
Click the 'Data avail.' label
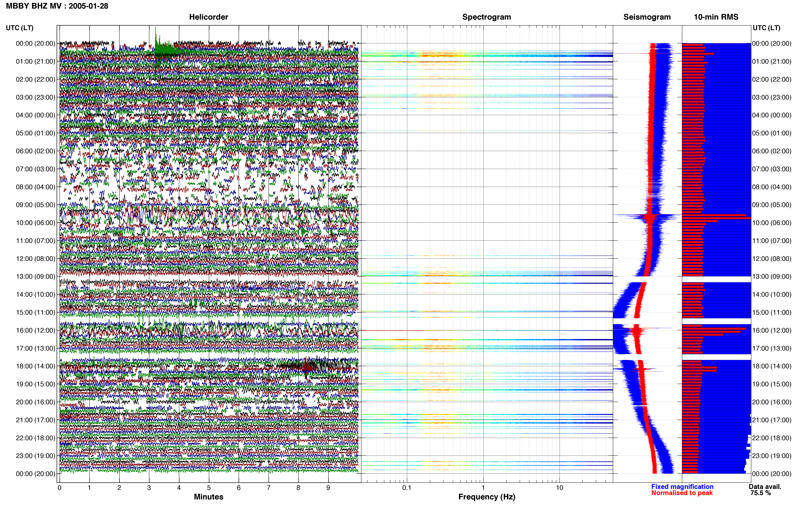[x=765, y=486]
